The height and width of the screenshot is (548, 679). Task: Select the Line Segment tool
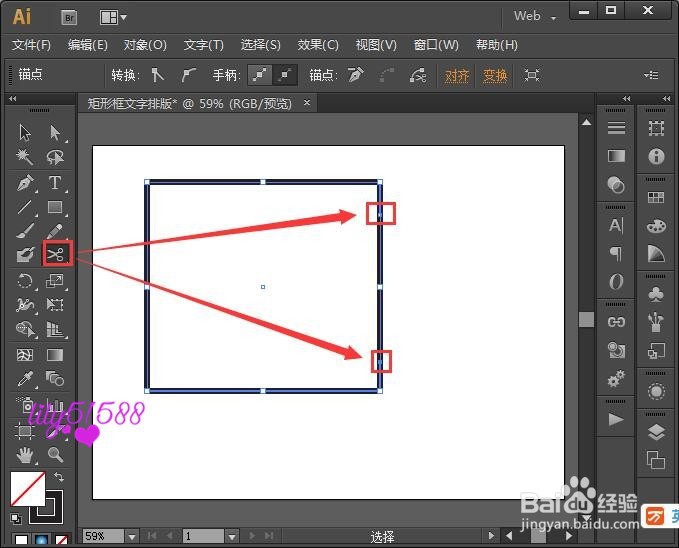pos(25,207)
